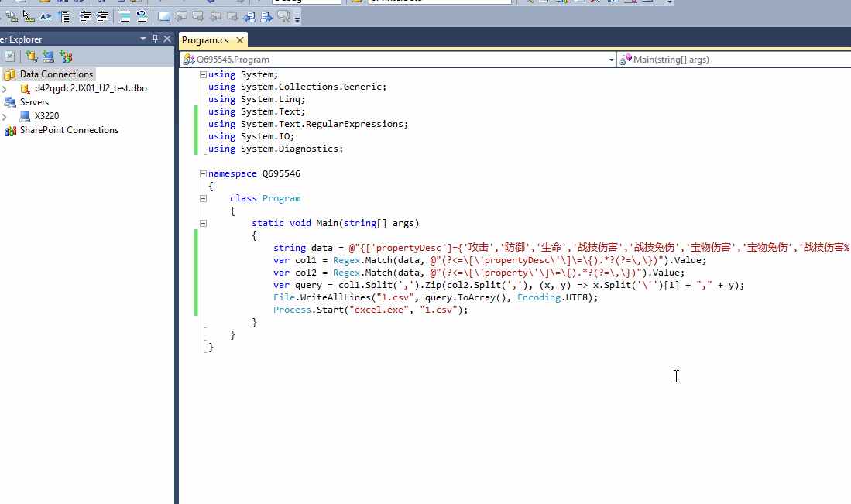Open the Server Explorer window position menu
Image resolution: width=851 pixels, height=504 pixels.
142,39
